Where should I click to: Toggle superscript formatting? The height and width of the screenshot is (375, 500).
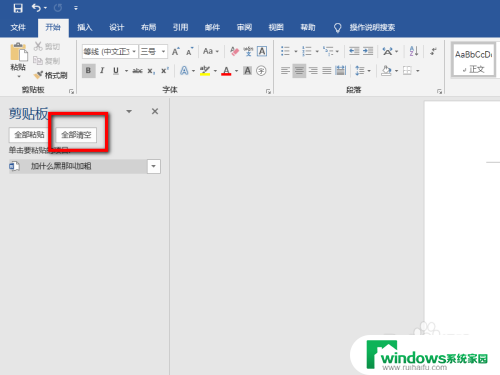coord(165,71)
